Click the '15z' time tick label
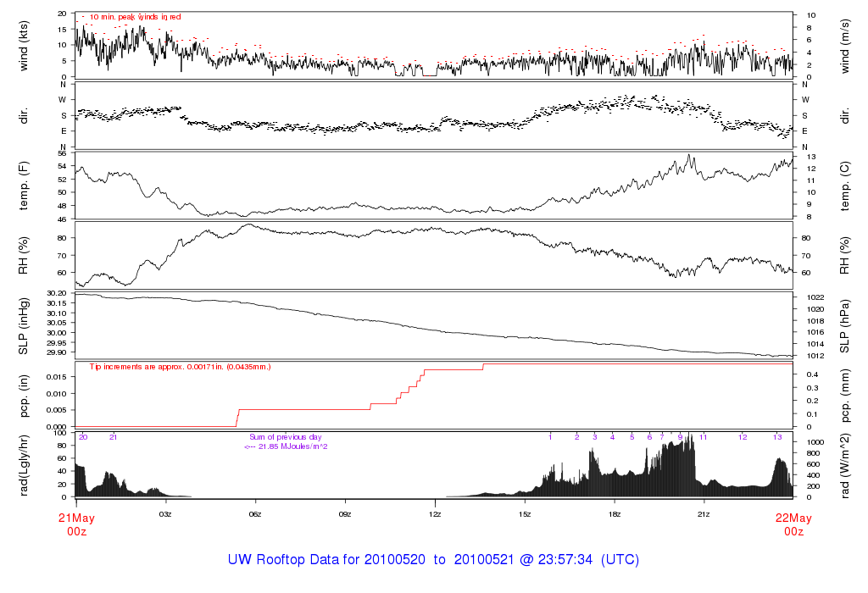This screenshot has width=868, height=593. [x=524, y=514]
